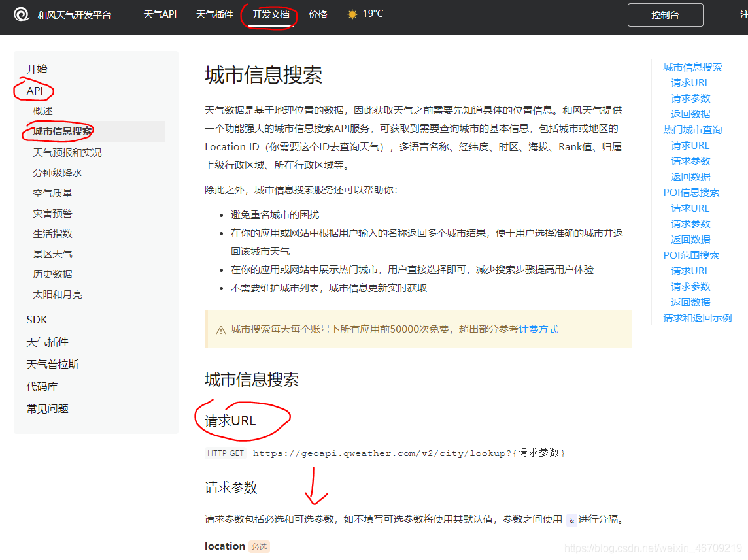Open 生活指数 in the sidebar
The width and height of the screenshot is (748, 560).
[52, 233]
